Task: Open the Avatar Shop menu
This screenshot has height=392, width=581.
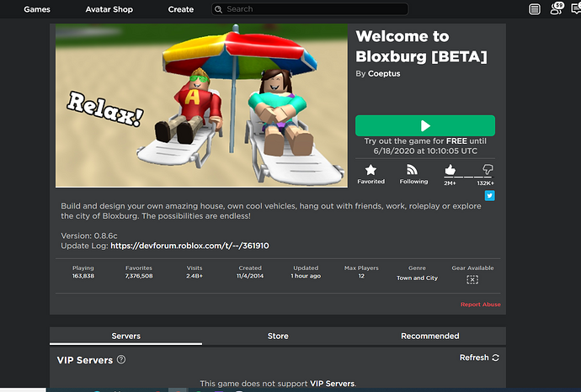Action: coord(109,9)
